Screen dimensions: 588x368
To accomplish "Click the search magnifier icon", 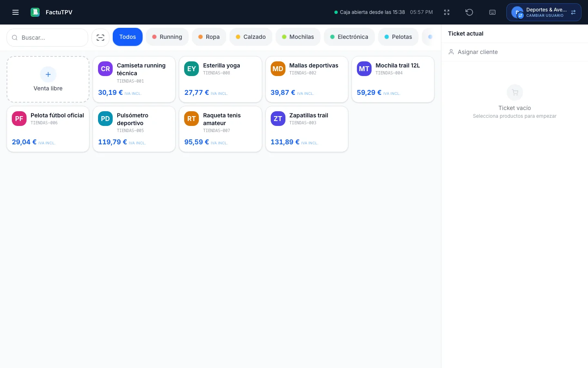I will (x=15, y=38).
